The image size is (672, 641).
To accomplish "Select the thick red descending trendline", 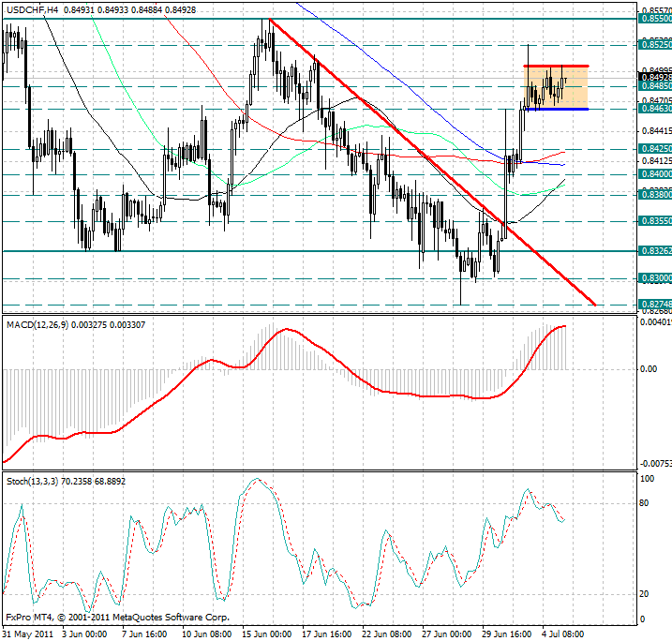I will tap(432, 162).
